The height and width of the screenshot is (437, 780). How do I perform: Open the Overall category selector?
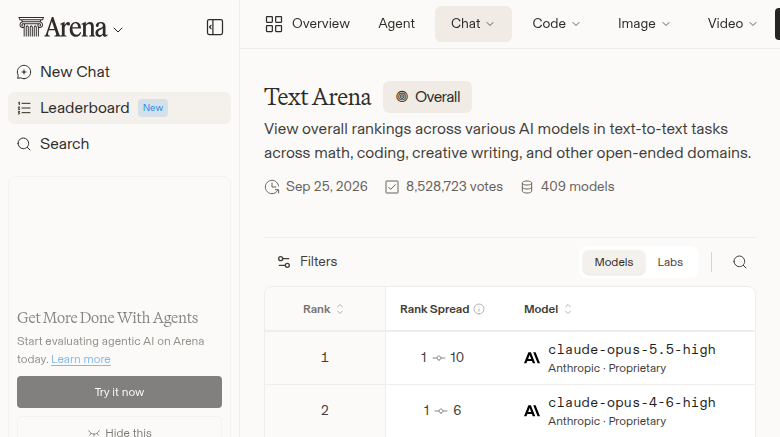click(x=427, y=97)
